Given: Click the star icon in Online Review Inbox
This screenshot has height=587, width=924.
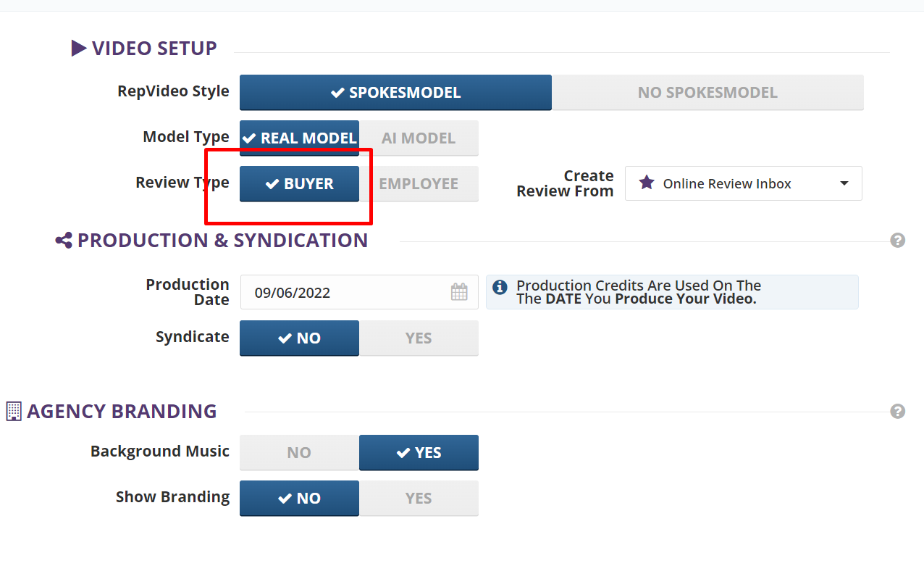Looking at the screenshot, I should [x=647, y=183].
